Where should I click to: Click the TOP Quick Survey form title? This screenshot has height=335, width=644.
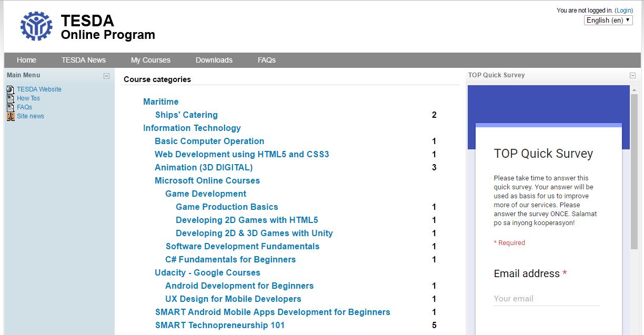(x=544, y=154)
